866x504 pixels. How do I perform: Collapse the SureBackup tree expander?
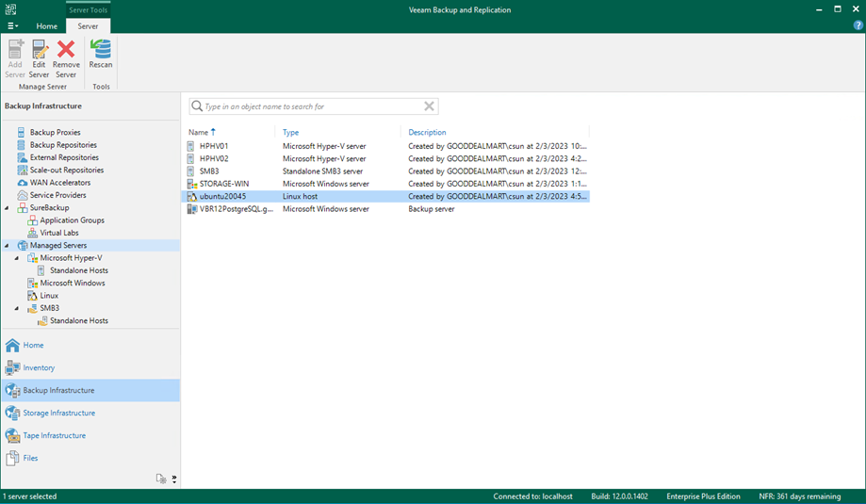(7, 208)
